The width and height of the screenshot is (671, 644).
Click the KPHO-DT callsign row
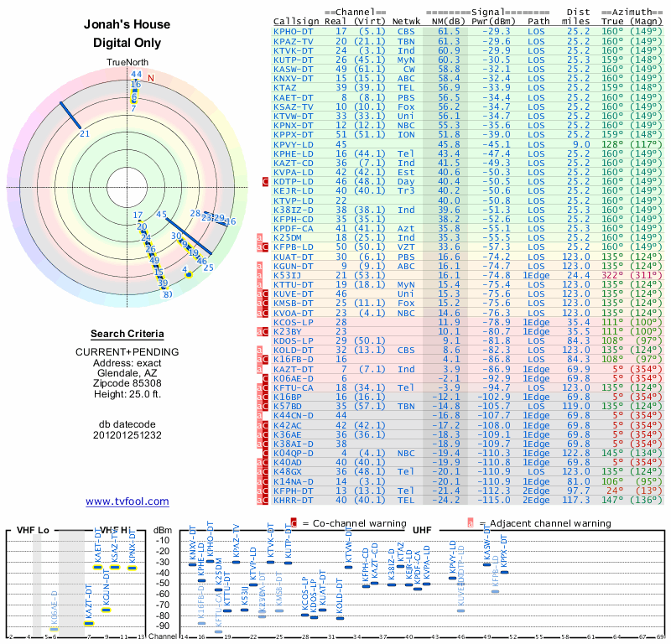click(467, 31)
